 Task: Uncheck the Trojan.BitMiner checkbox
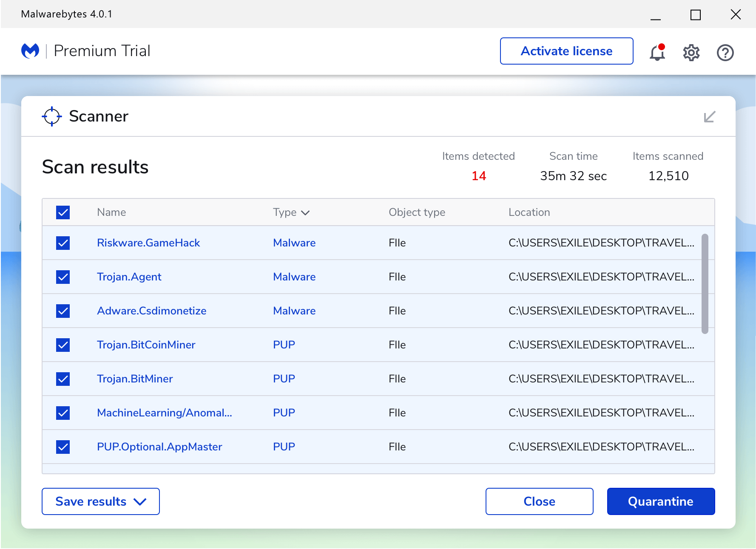pos(63,379)
